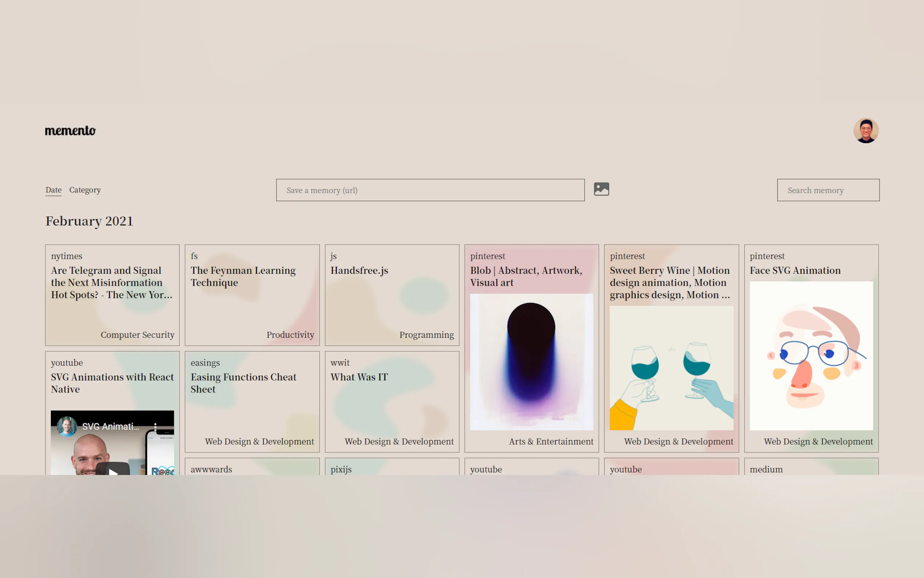The width and height of the screenshot is (924, 578).
Task: Click the Search memory field
Action: (x=828, y=190)
